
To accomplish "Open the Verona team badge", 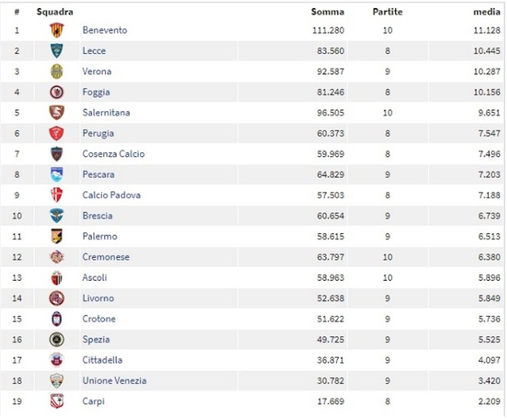I will point(57,72).
